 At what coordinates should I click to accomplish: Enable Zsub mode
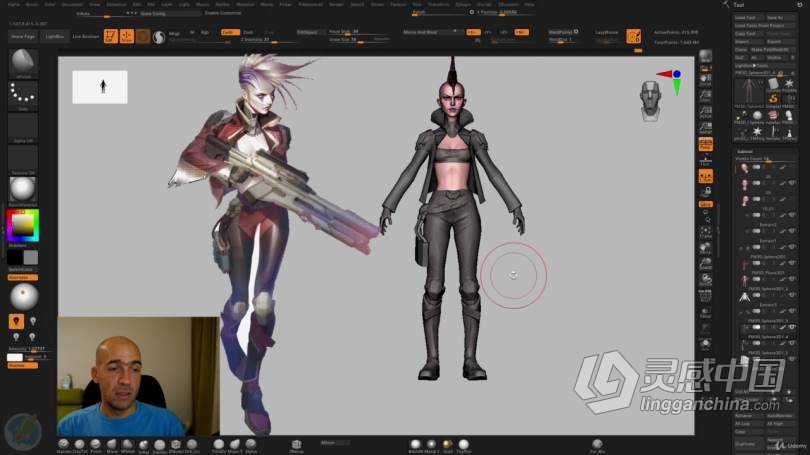(248, 32)
